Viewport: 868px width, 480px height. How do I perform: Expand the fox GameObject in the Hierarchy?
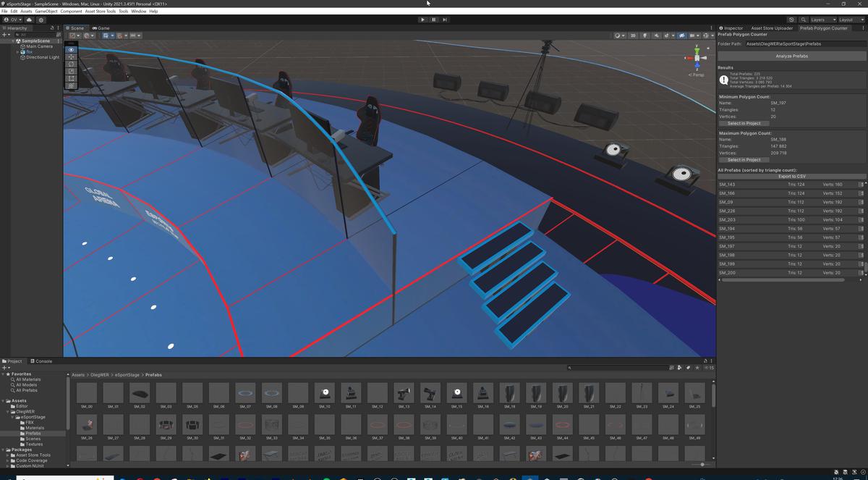tap(17, 51)
